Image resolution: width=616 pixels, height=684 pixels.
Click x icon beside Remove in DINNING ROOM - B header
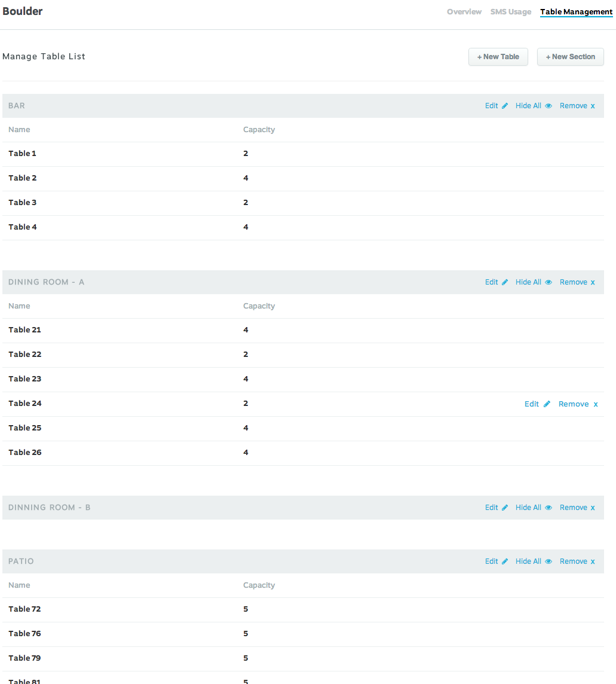(593, 508)
